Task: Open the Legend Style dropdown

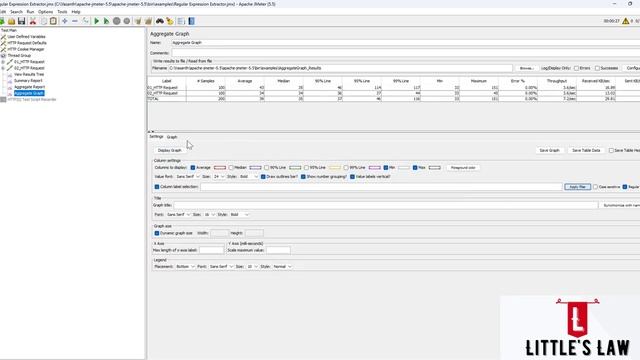Action: pyautogui.click(x=282, y=267)
